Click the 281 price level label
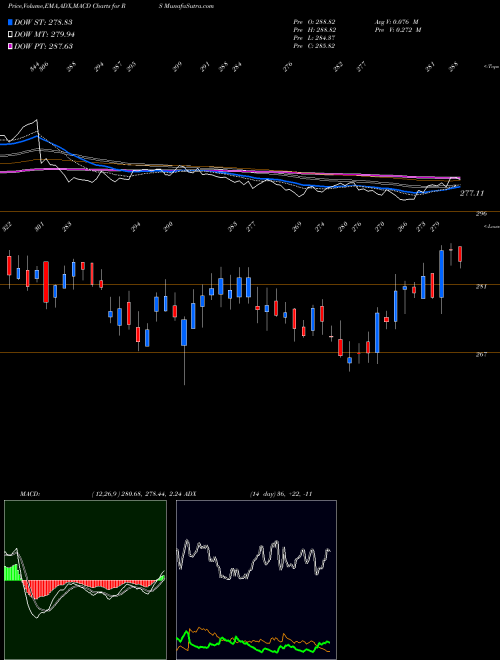The image size is (500, 660). 481,287
